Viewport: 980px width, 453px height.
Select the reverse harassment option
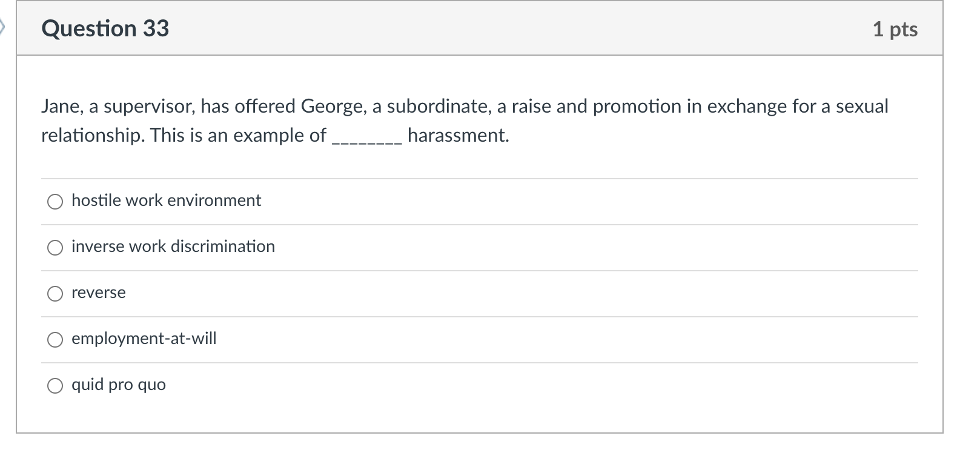pos(99,293)
